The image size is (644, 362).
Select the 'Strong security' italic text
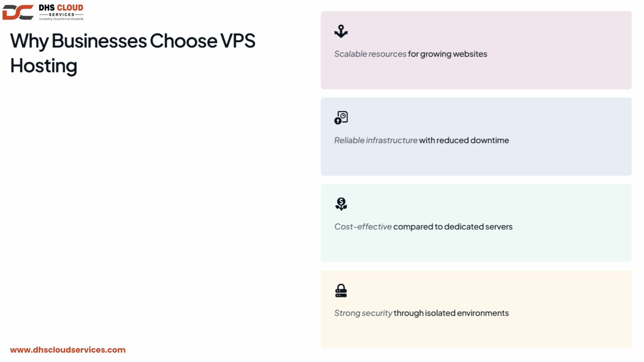pyautogui.click(x=363, y=313)
